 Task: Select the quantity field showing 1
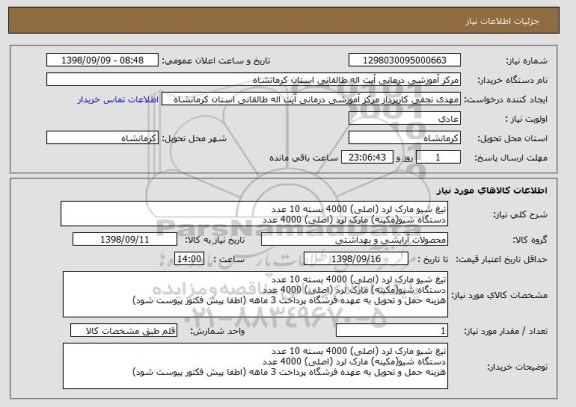(x=392, y=331)
